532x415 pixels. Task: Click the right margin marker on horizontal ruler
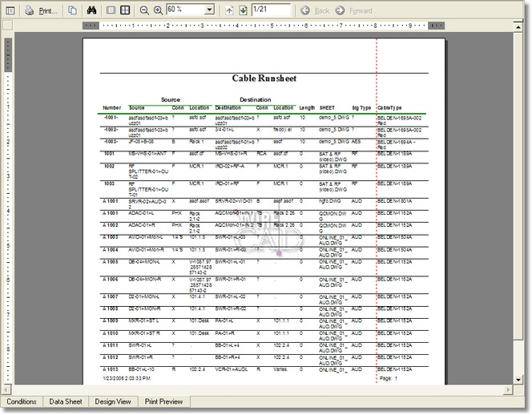coord(436,26)
